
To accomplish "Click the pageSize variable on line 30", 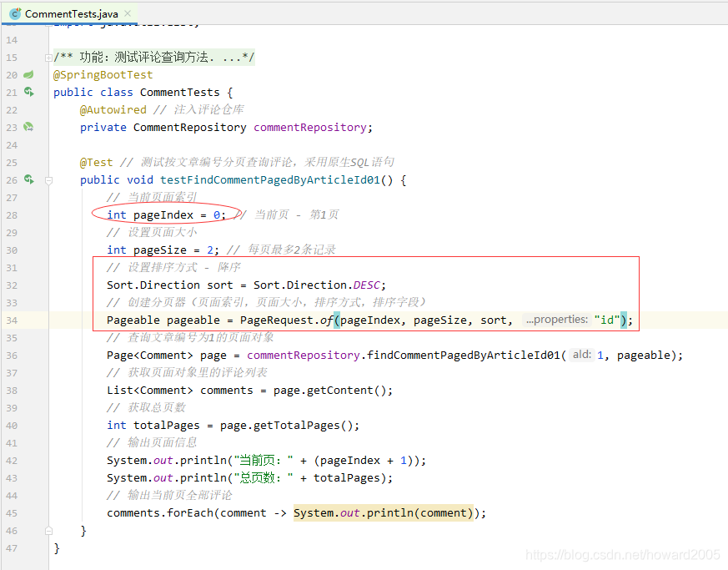I will [160, 250].
